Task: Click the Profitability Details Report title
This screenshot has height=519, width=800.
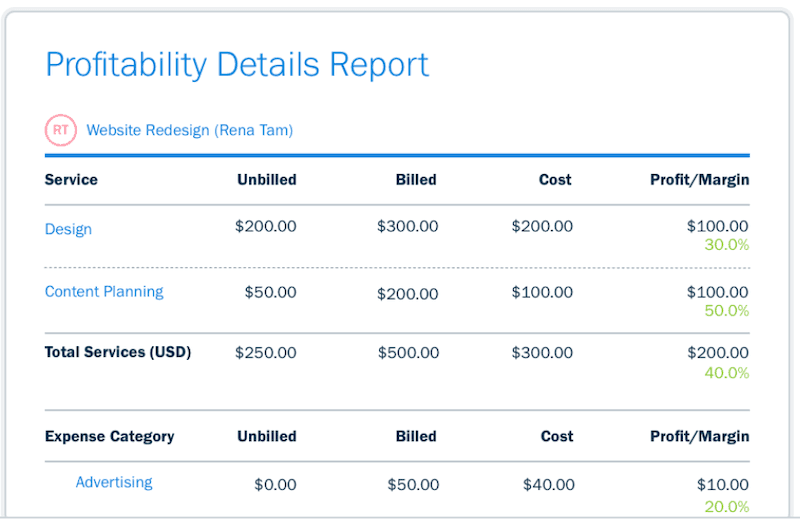Action: (237, 64)
